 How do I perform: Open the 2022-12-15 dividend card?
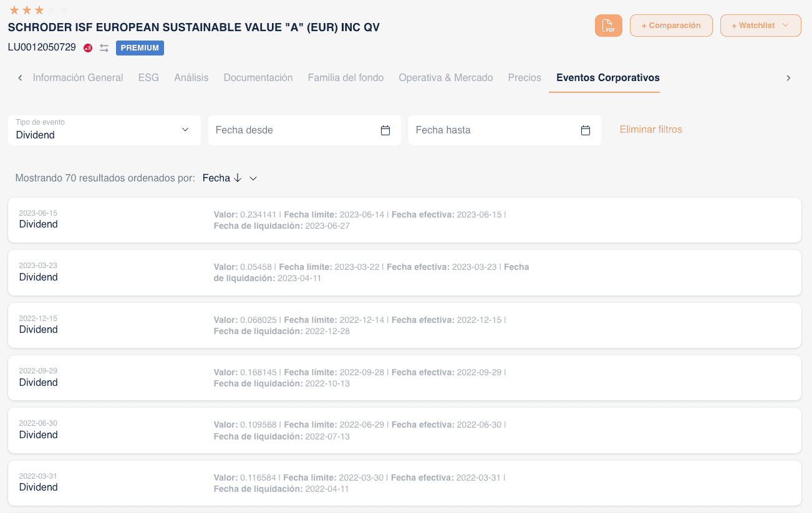pyautogui.click(x=405, y=325)
